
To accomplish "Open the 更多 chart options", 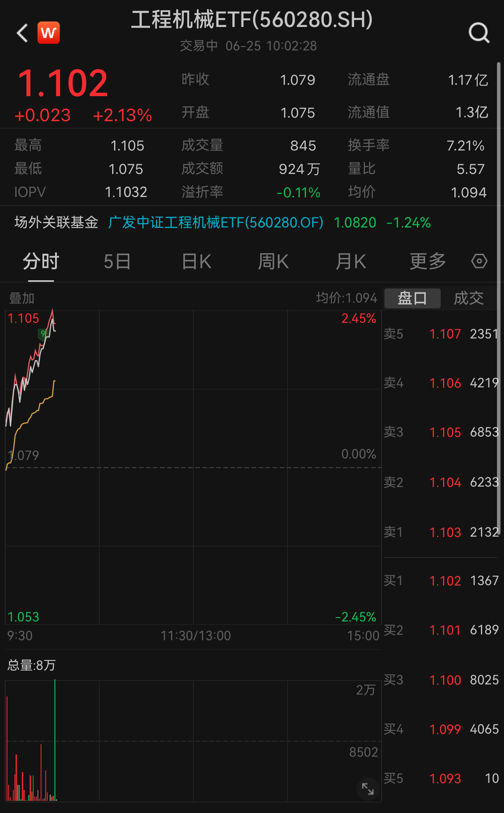I will [428, 261].
